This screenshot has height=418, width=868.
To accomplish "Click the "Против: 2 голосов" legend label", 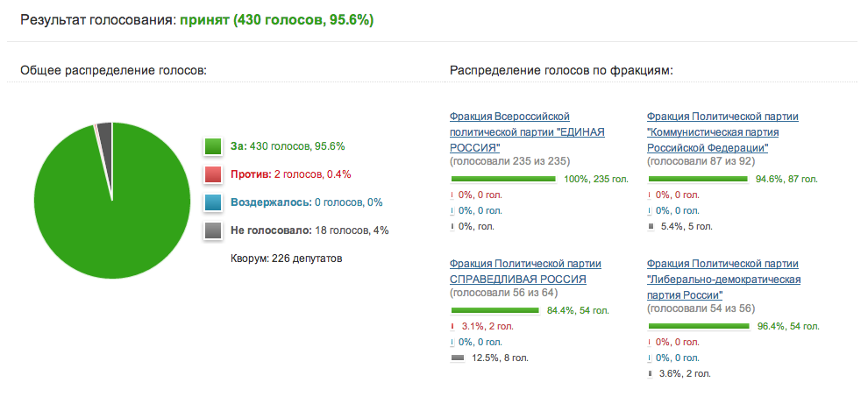I will tap(290, 174).
